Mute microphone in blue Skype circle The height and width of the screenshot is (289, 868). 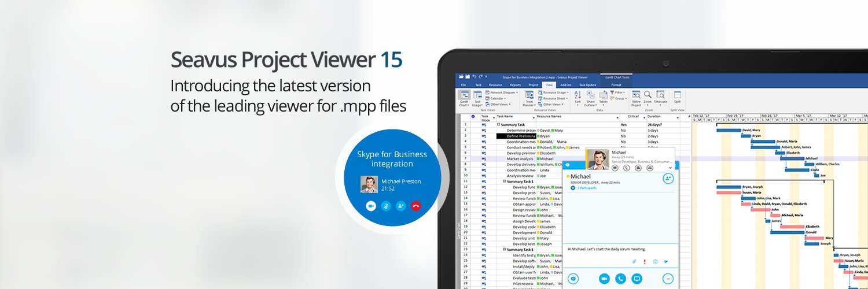pyautogui.click(x=386, y=206)
